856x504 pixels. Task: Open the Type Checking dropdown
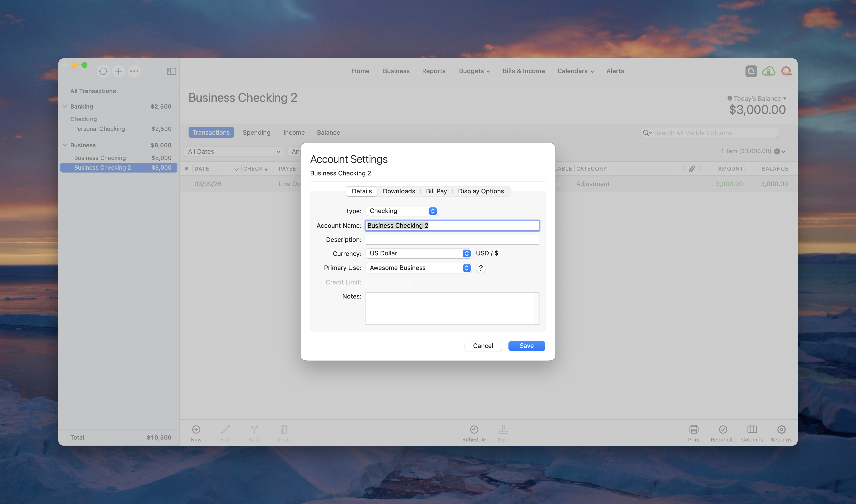[x=402, y=211]
